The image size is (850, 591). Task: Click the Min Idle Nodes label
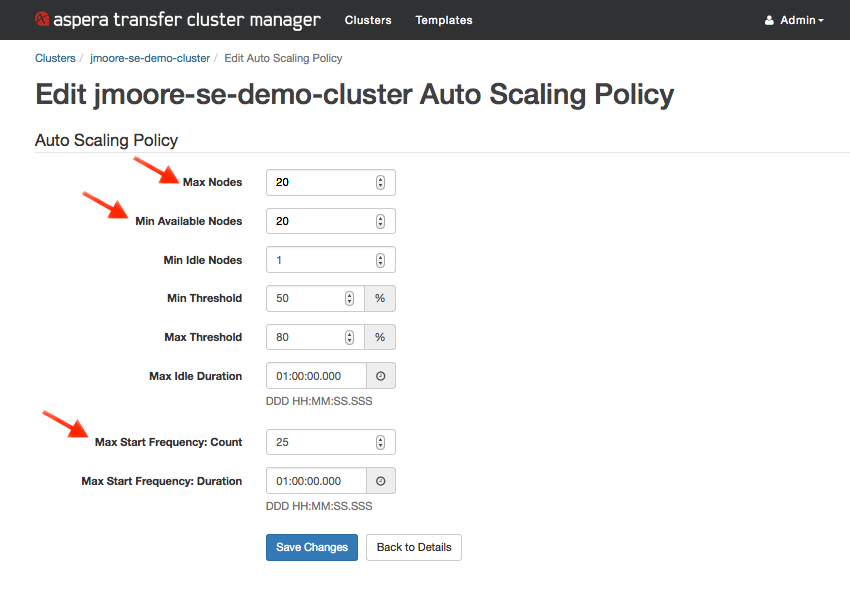(203, 260)
